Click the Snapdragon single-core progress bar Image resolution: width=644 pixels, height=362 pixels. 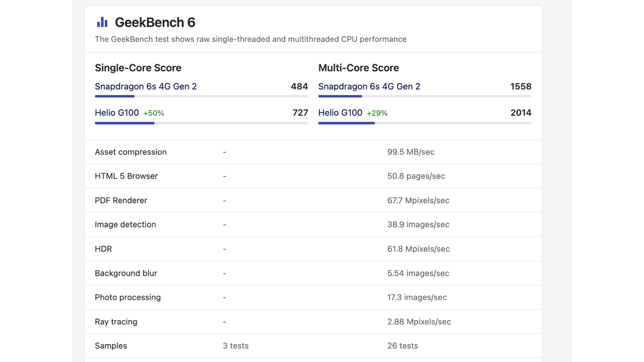201,97
